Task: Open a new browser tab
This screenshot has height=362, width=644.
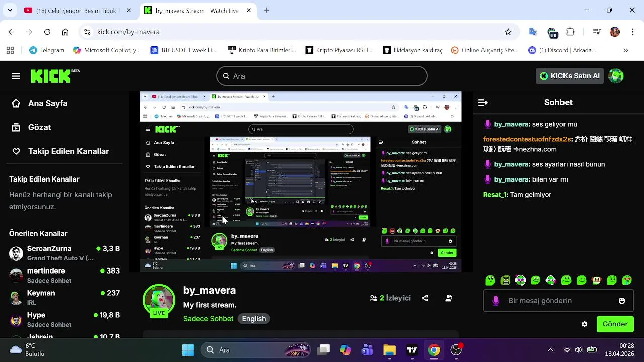Action: (267, 10)
